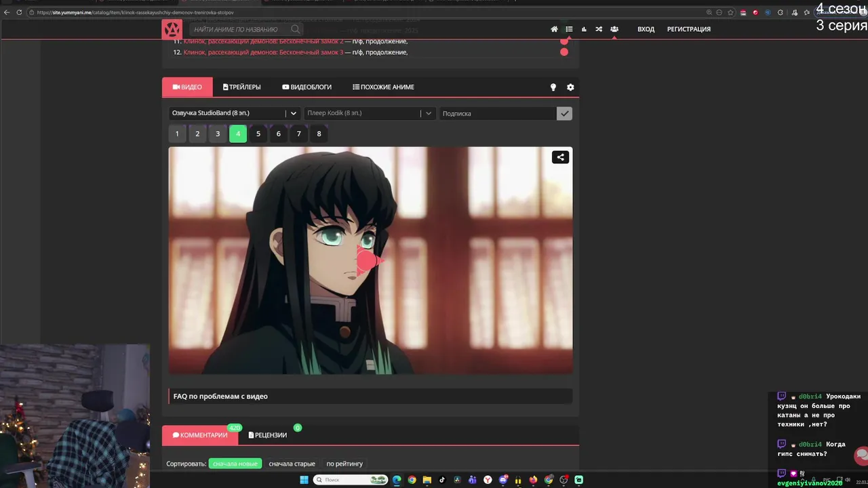The width and height of the screenshot is (868, 488).
Task: Open TikTok from the taskbar
Action: tap(442, 480)
